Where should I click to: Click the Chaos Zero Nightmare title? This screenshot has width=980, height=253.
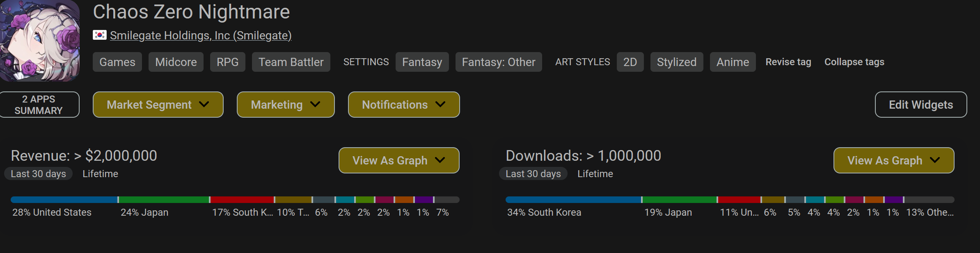tap(192, 12)
